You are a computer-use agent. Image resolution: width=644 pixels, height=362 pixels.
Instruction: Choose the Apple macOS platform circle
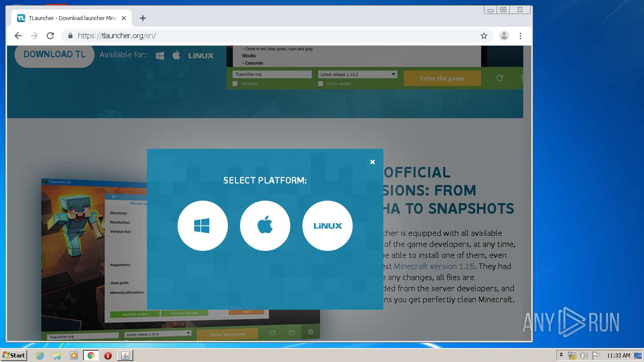(x=265, y=226)
